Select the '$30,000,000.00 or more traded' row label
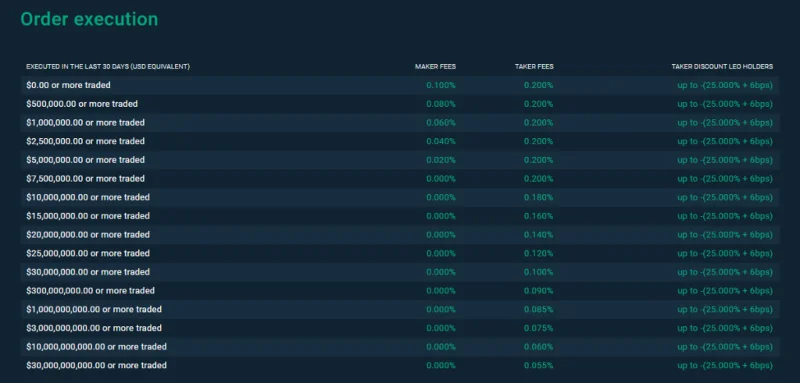Viewport: 800px width, 383px height. click(88, 272)
